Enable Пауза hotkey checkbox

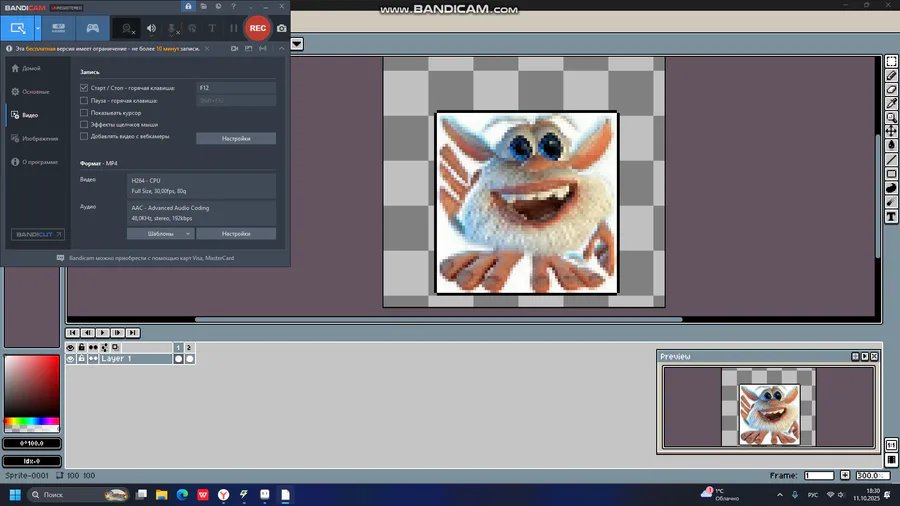point(84,100)
